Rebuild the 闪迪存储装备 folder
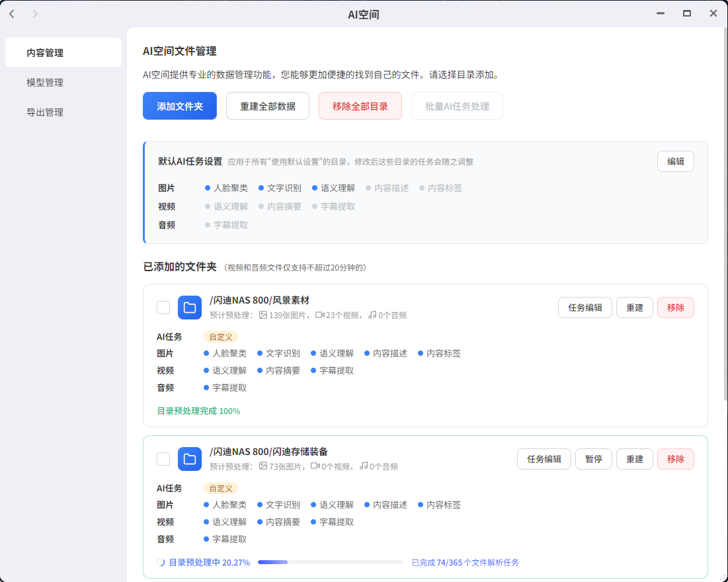This screenshot has width=728, height=582. pyautogui.click(x=635, y=459)
